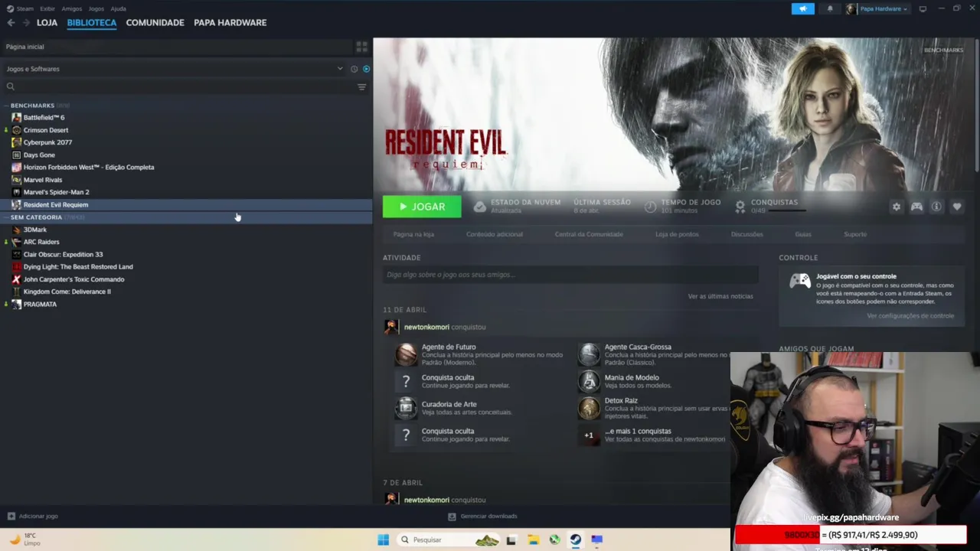Screen dimensions: 980x551
Task: Open Steam from the Windows taskbar
Action: (575, 540)
